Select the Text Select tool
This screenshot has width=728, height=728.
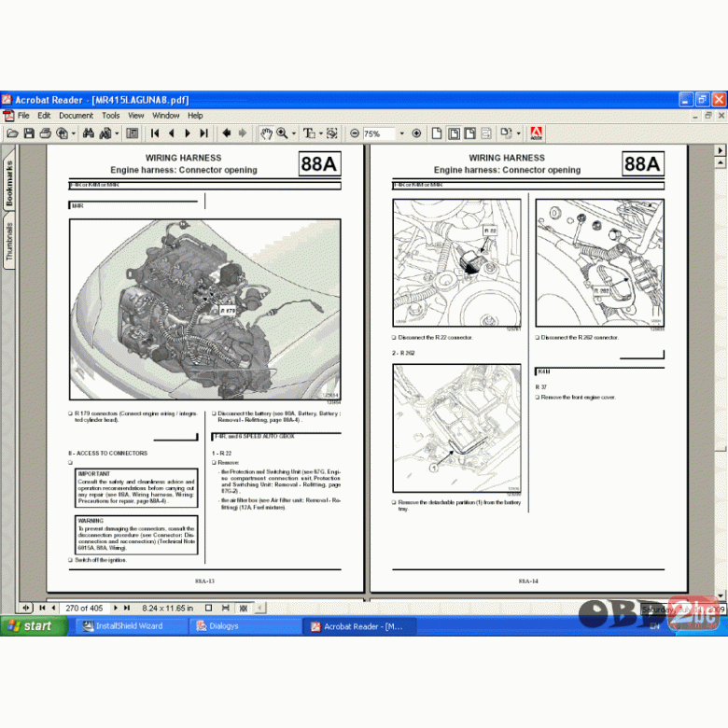coord(309,133)
